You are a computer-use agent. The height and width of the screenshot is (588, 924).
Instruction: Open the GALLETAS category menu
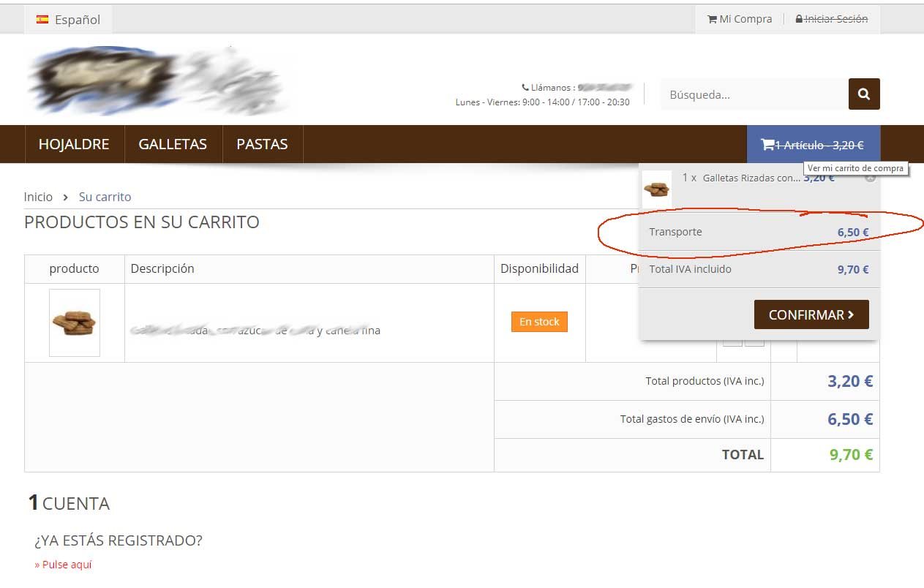(173, 144)
